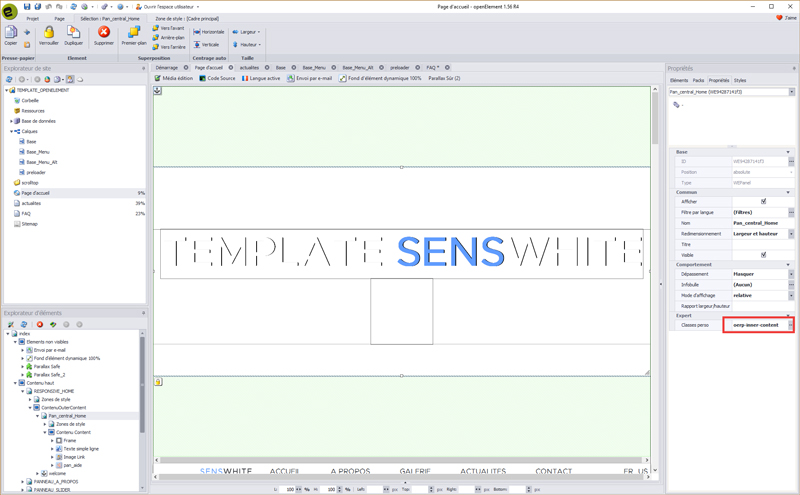Click the tools icon in element explorer
This screenshot has height=495, width=800.
(x=10, y=324)
